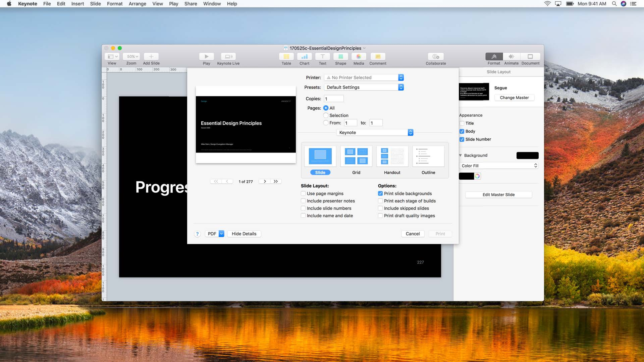Click the Shape toolbar icon
This screenshot has height=362, width=644.
[340, 56]
